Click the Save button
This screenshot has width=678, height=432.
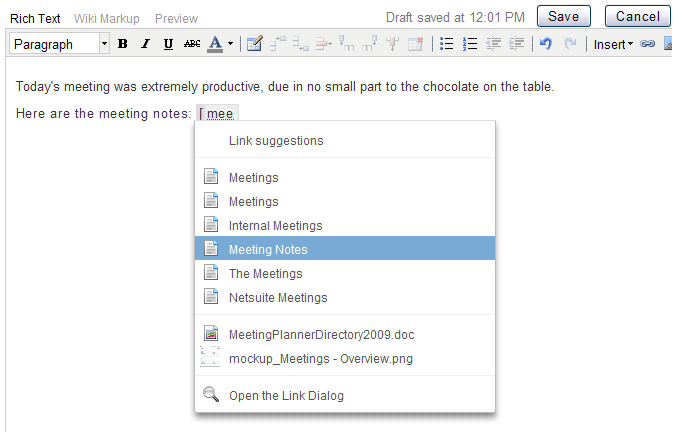click(563, 16)
